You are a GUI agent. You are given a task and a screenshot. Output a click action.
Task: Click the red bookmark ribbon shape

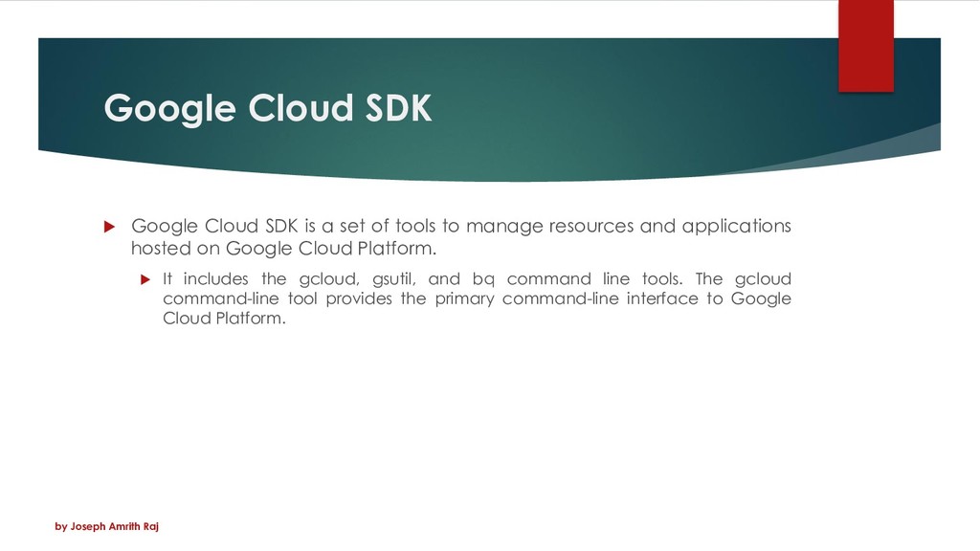click(x=865, y=46)
